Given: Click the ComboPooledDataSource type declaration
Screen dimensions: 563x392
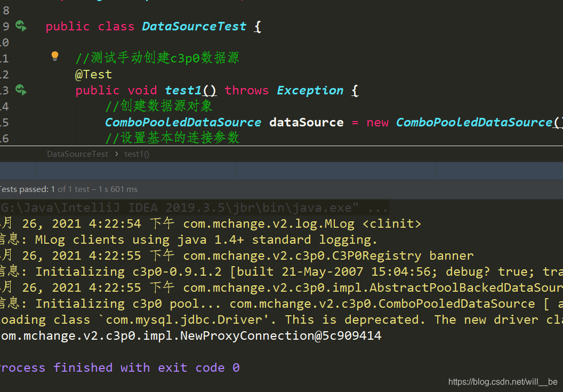Looking at the screenshot, I should (183, 122).
